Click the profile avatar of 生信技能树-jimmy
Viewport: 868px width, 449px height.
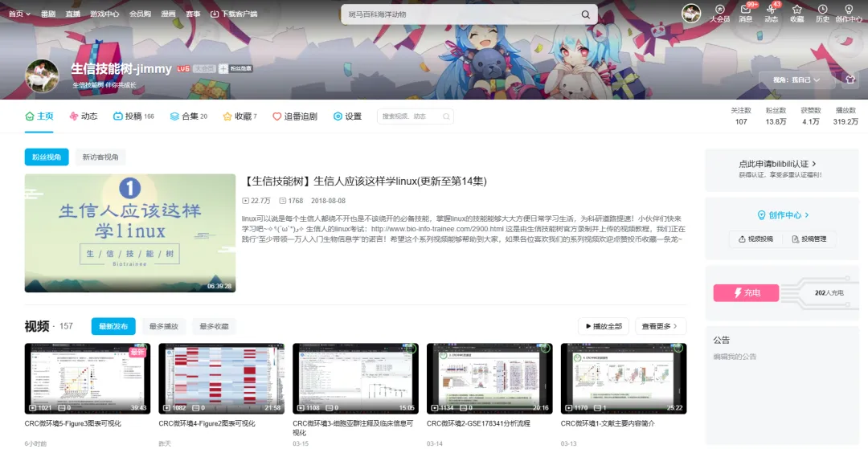coord(42,76)
